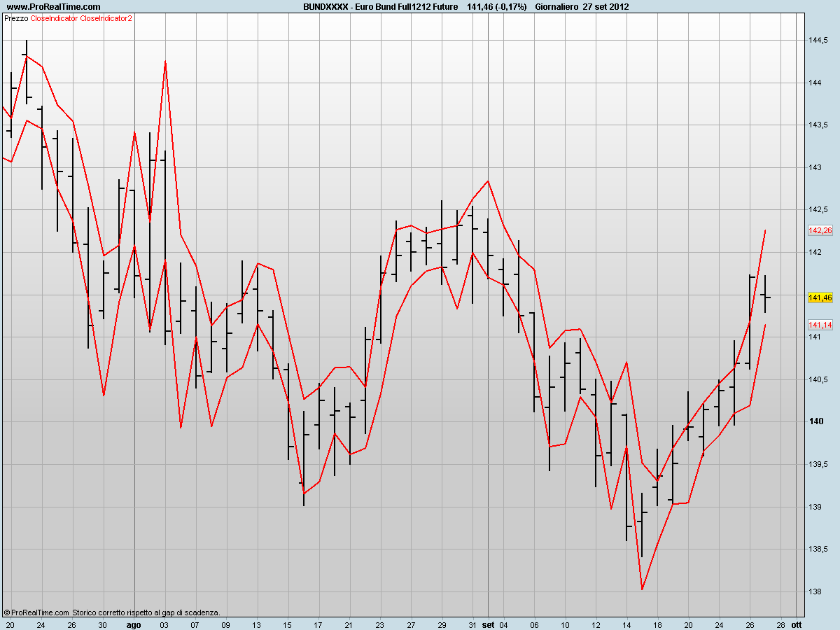The height and width of the screenshot is (630, 840).
Task: Click the 139 price axis label
Action: [x=815, y=506]
